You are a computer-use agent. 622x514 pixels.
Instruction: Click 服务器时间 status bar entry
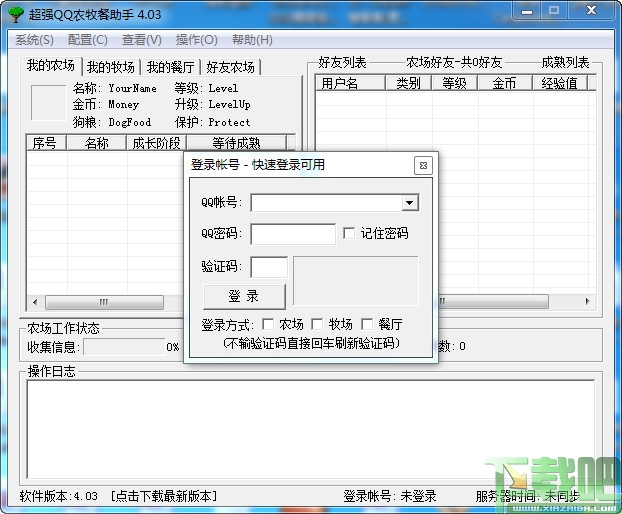[528, 496]
